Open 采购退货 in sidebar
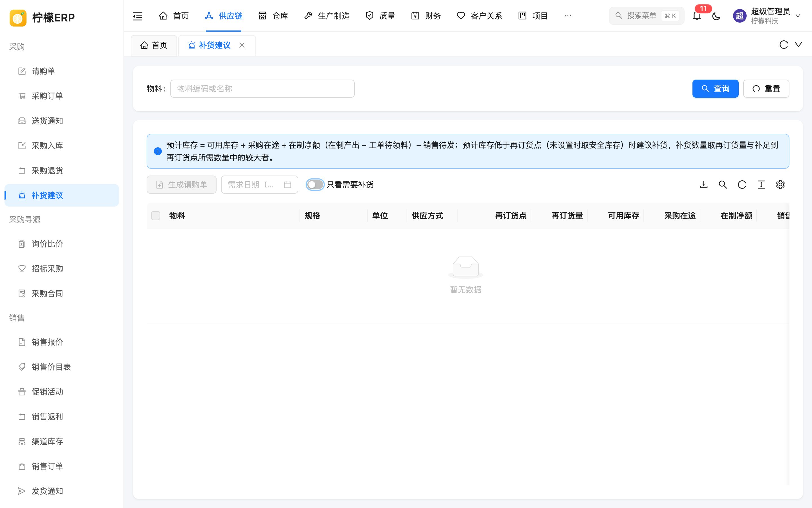This screenshot has height=508, width=812. point(62,171)
